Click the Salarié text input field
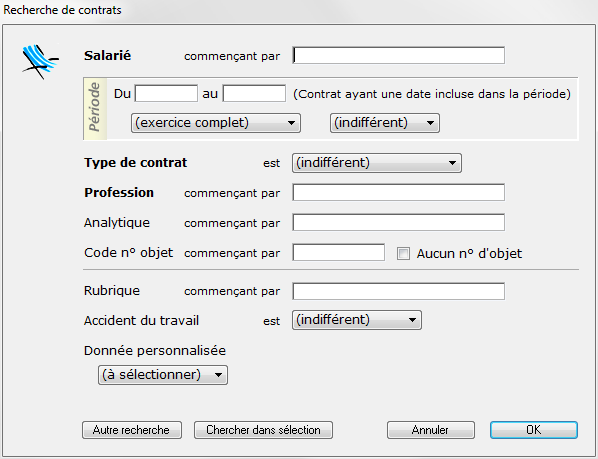The image size is (598, 459). [399, 56]
